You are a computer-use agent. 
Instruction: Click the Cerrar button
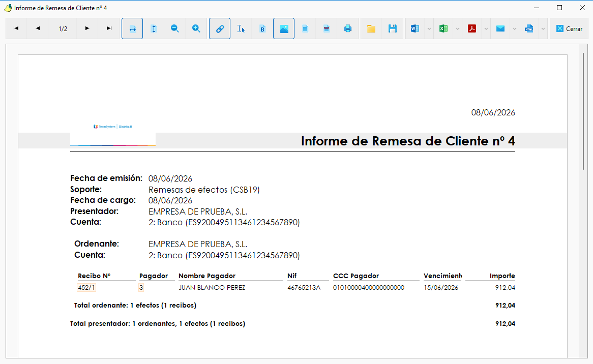(569, 28)
